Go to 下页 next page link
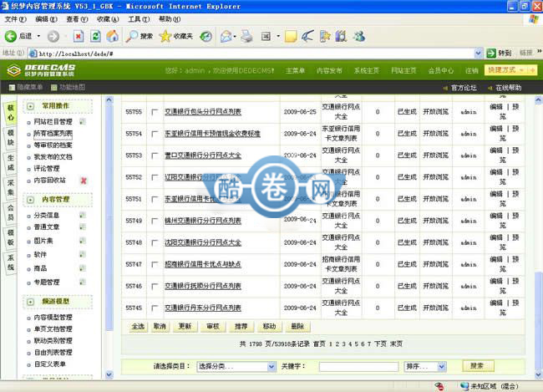The width and height of the screenshot is (543, 392). point(380,344)
